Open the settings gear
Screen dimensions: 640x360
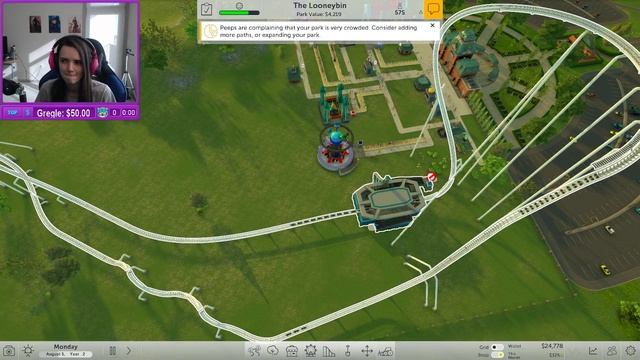pos(630,351)
